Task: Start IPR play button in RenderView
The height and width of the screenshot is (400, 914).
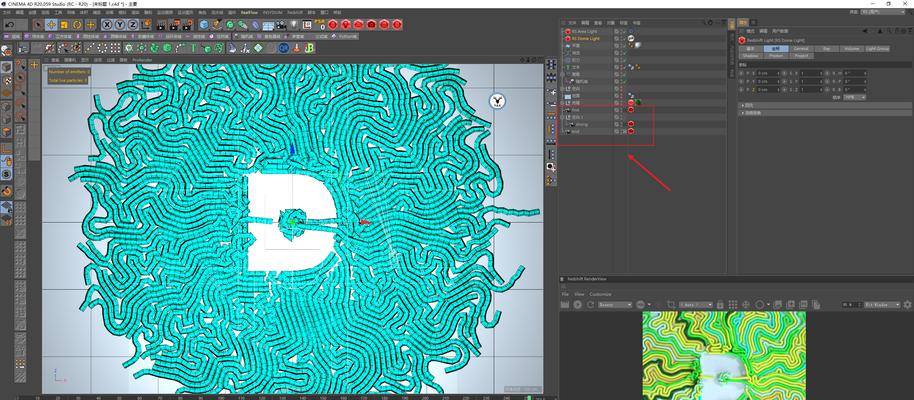Action: 578,305
